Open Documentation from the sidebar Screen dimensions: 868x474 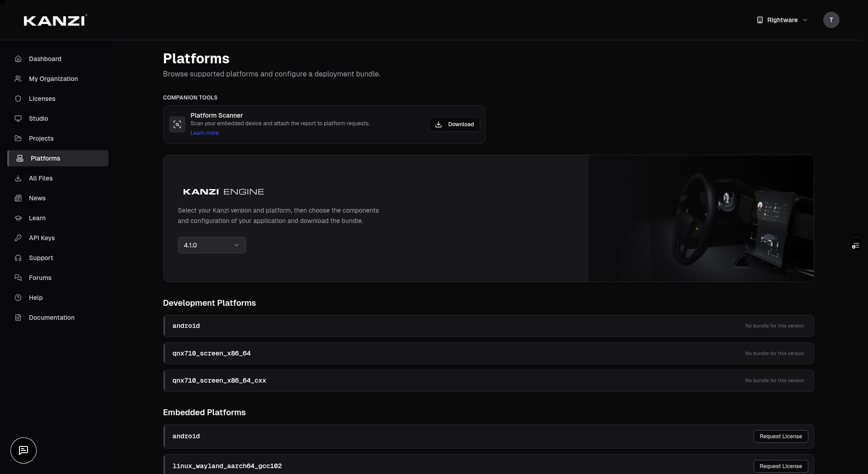(x=58, y=318)
